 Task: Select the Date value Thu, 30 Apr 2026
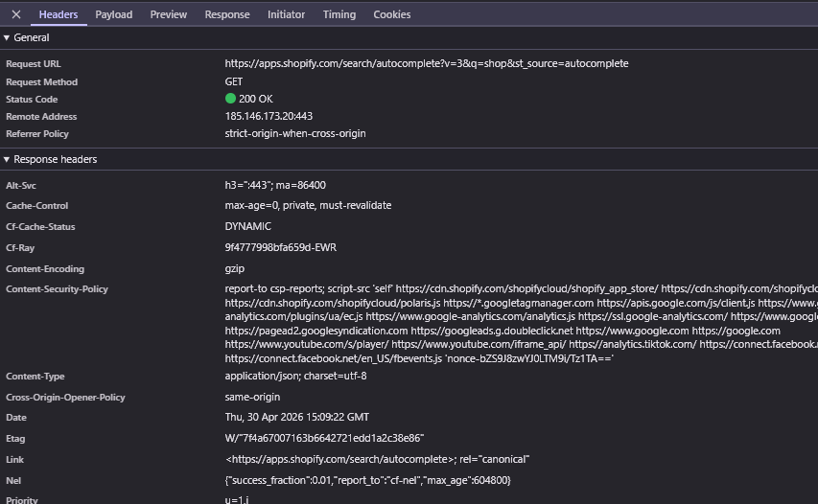pyautogui.click(x=297, y=418)
